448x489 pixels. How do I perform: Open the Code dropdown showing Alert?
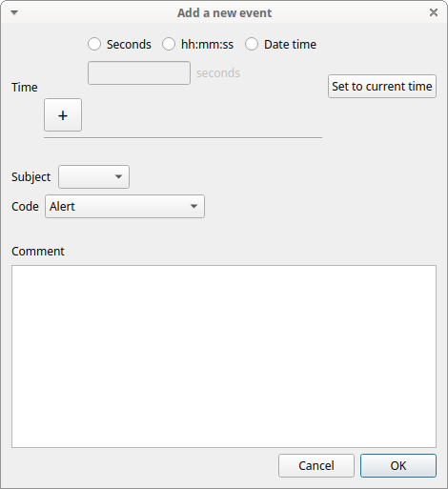[x=125, y=207]
